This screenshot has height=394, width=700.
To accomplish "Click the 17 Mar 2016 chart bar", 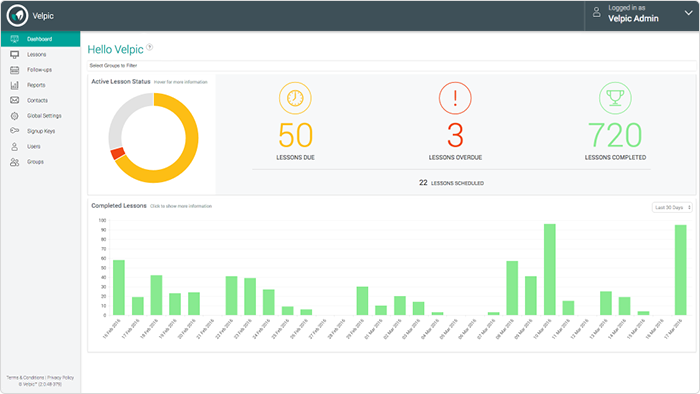I will (680, 270).
